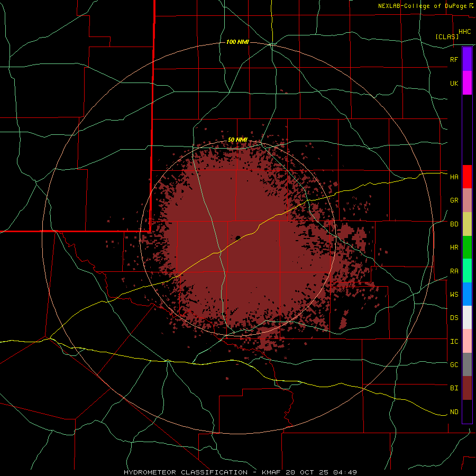The image size is (476, 476).
Task: Click the 'RA' legend label
Action: pyautogui.click(x=454, y=271)
